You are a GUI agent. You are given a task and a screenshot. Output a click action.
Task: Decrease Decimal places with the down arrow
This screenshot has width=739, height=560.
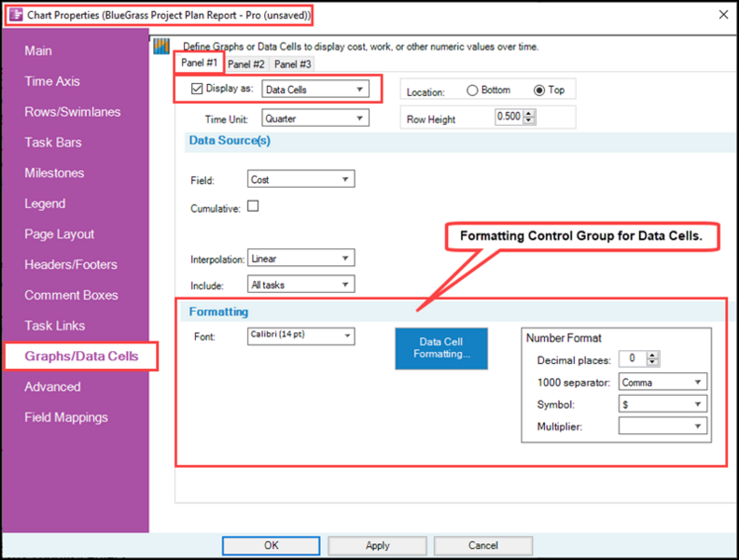(x=652, y=362)
